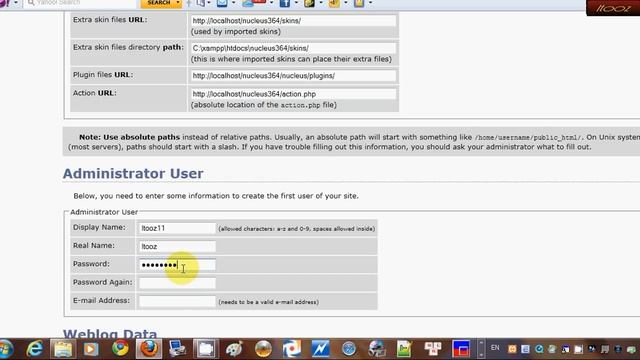Click the brown orb icon in taskbar
The height and width of the screenshot is (360, 640).
(263, 349)
